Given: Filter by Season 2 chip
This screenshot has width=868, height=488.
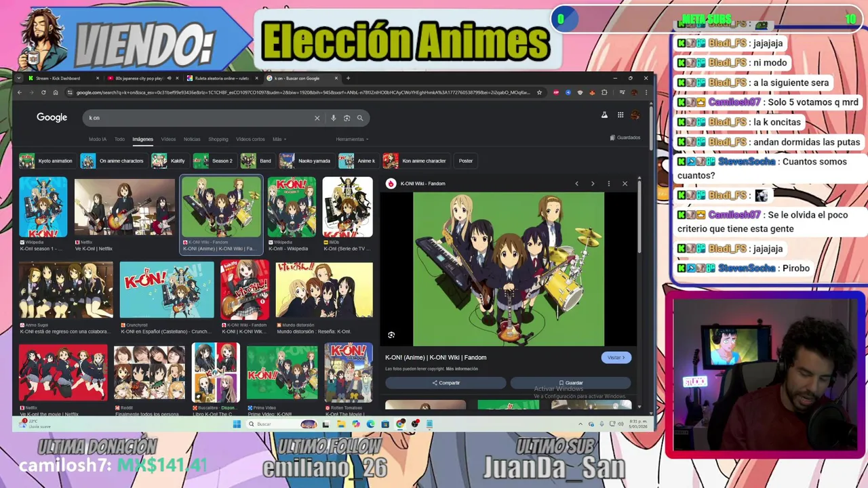Looking at the screenshot, I should tap(214, 161).
